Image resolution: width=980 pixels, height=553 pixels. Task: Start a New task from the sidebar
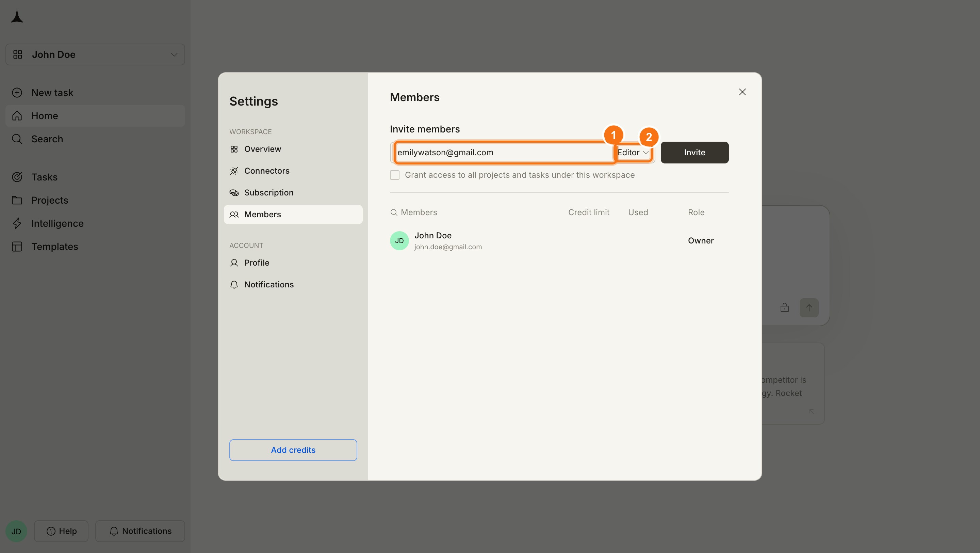point(95,93)
